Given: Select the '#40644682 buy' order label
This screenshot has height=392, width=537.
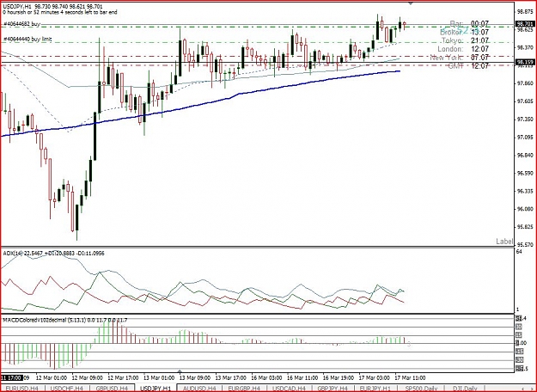Looking at the screenshot, I should [21, 24].
